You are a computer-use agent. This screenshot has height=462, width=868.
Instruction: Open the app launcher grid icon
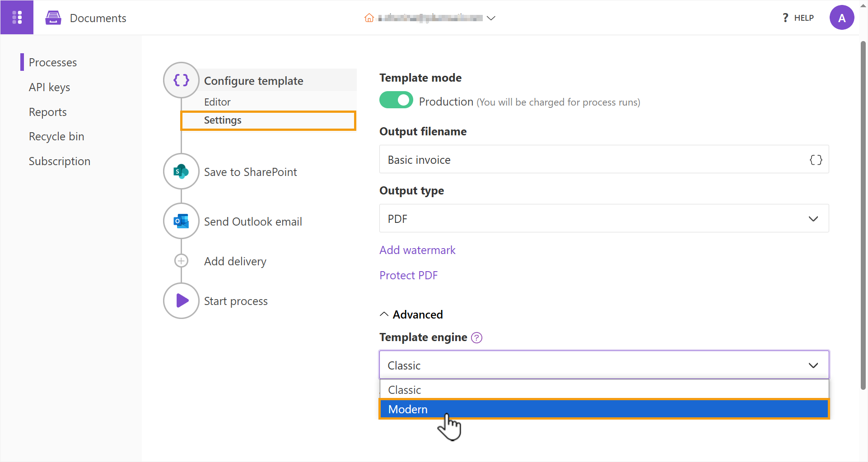(17, 17)
